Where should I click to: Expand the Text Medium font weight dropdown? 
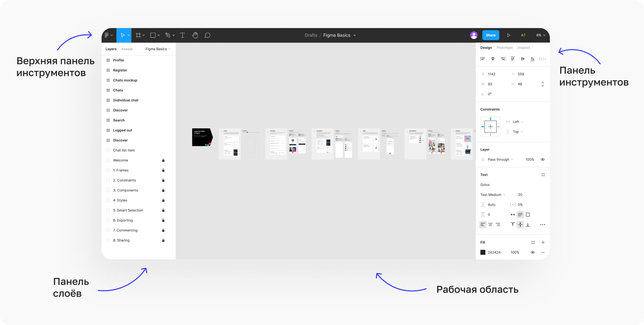coord(492,194)
